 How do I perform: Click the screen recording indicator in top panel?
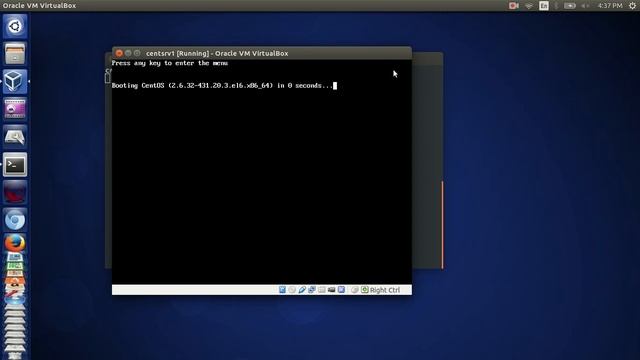pyautogui.click(x=513, y=6)
